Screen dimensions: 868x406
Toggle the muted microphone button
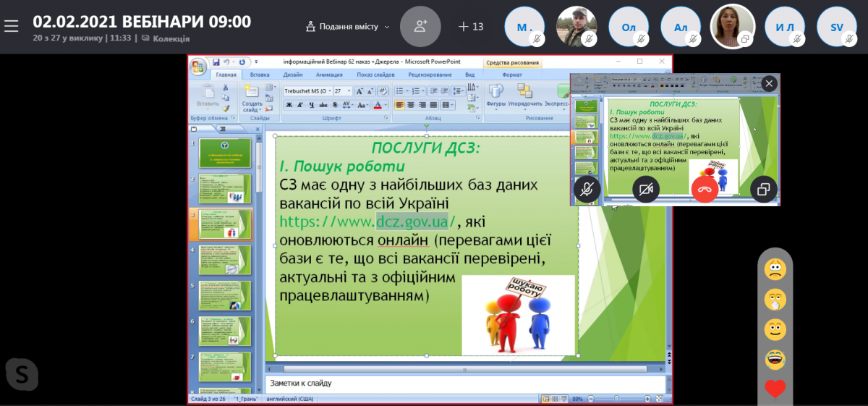click(587, 190)
